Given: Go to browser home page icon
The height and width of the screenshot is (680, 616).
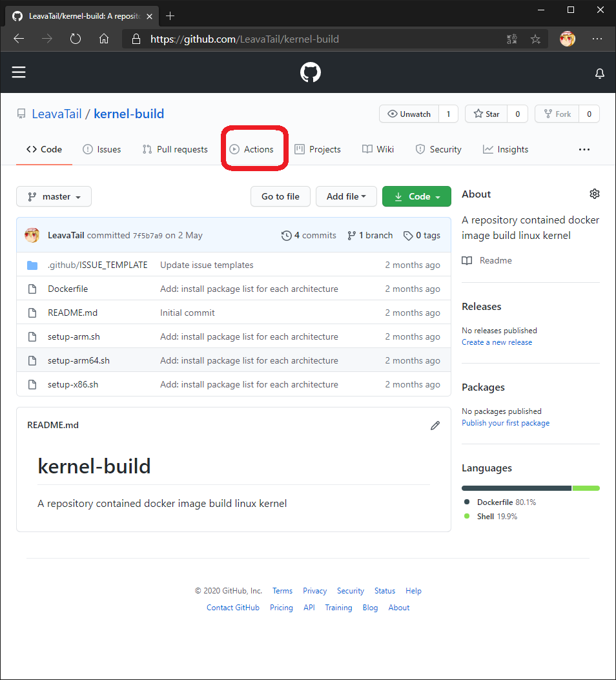Looking at the screenshot, I should [x=104, y=39].
